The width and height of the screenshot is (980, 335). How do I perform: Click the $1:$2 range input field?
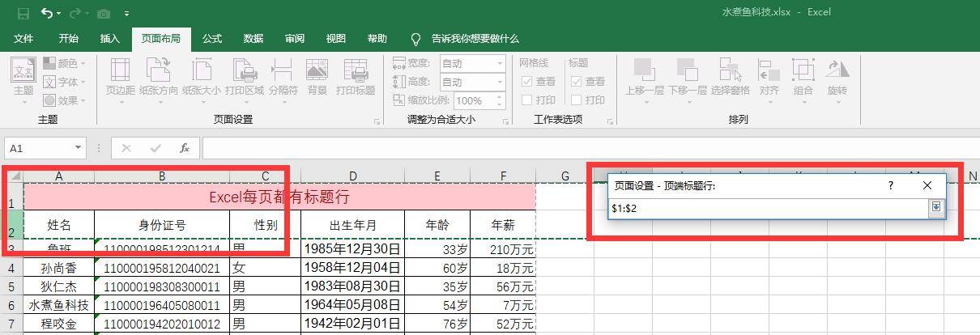click(769, 208)
